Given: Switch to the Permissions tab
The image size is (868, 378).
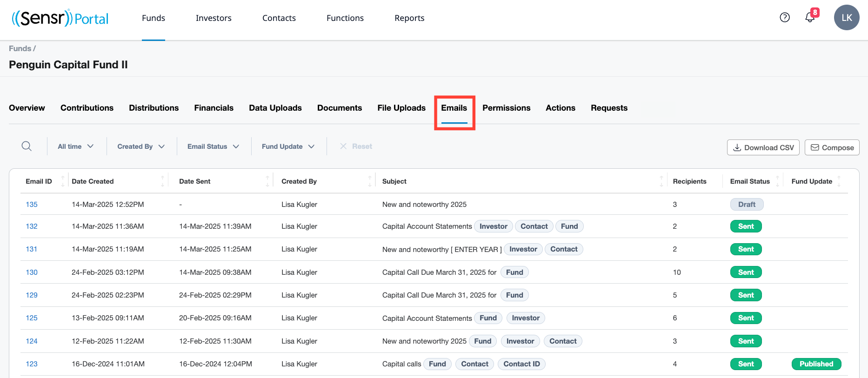Looking at the screenshot, I should [x=507, y=108].
